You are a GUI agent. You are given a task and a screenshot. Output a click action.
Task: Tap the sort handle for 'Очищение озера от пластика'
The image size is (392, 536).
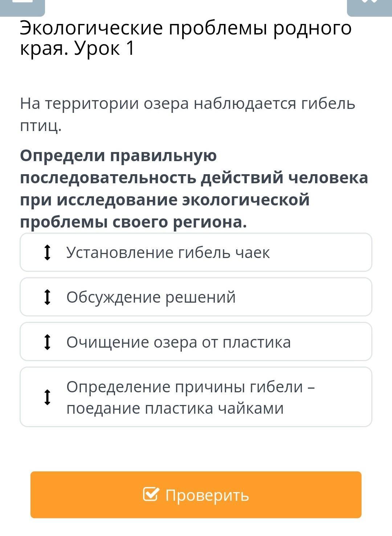(x=47, y=342)
